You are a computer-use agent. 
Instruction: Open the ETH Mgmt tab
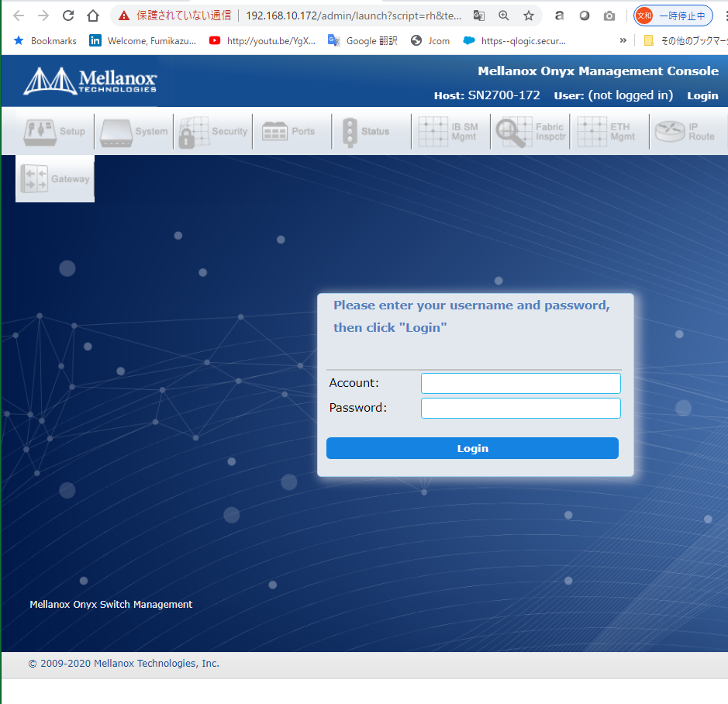(x=610, y=132)
